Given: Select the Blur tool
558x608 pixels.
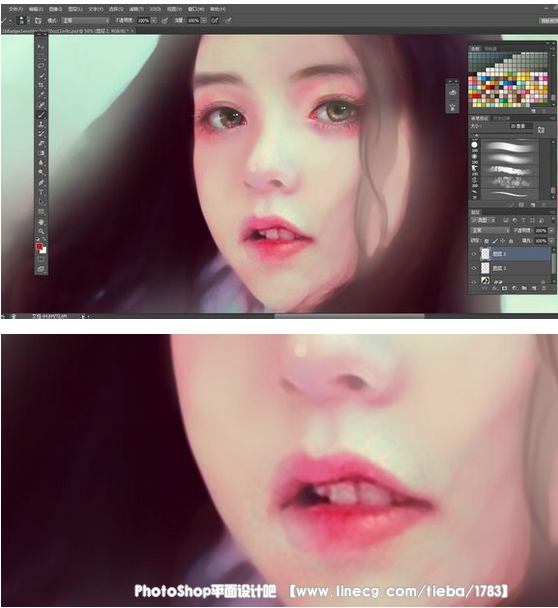Looking at the screenshot, I should tap(41, 162).
